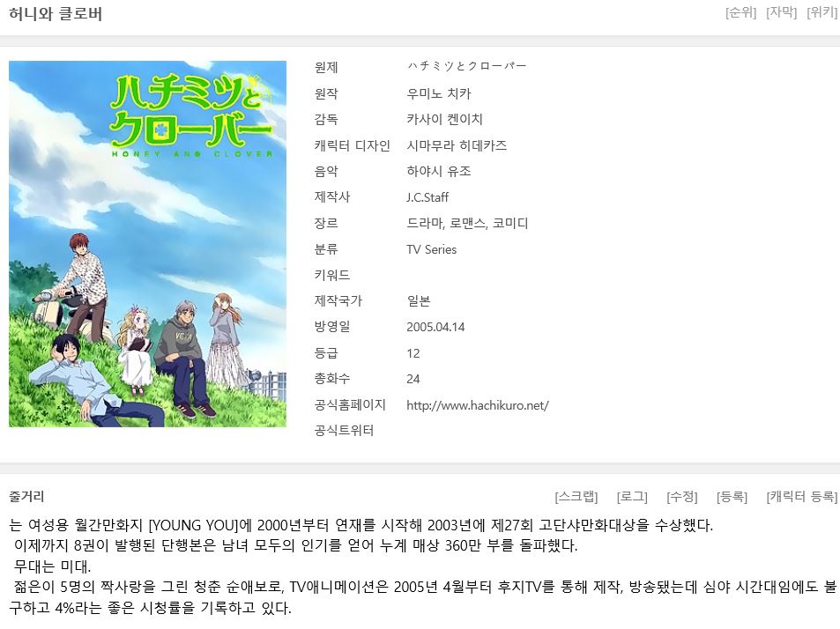Image resolution: width=840 pixels, height=629 pixels.
Task: Click the synopsis line mentioning 4% viewership
Action: click(x=150, y=608)
